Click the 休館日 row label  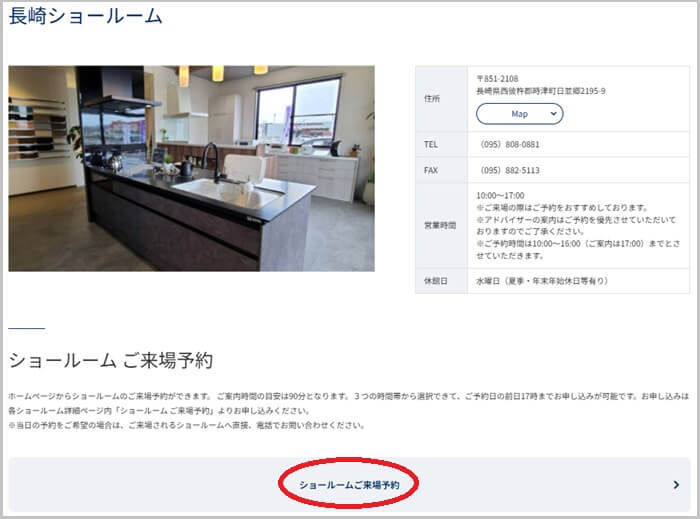pyautogui.click(x=435, y=281)
